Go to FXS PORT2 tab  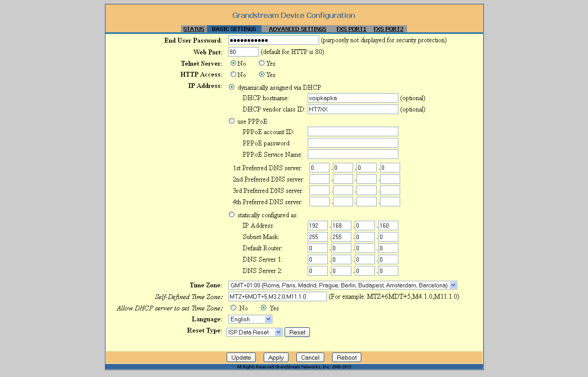click(x=388, y=29)
